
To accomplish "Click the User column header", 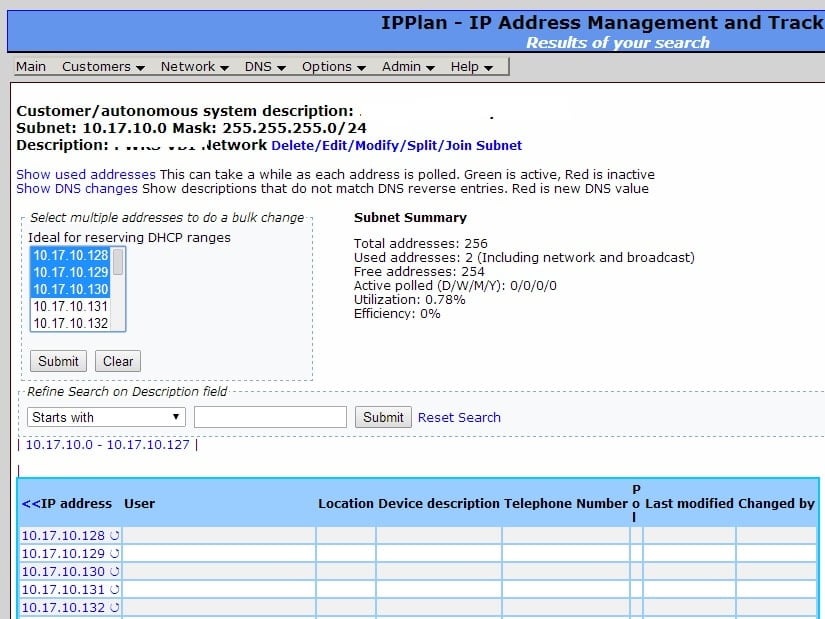I will click(x=139, y=504).
